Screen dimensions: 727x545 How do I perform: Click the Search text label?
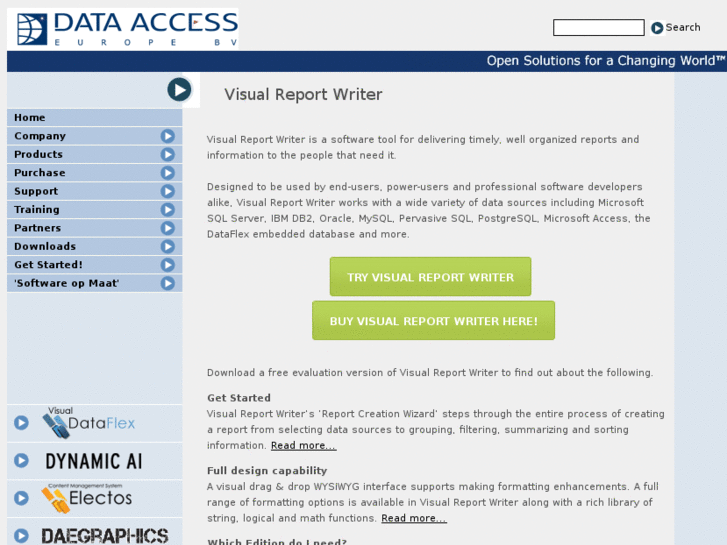pyautogui.click(x=683, y=28)
